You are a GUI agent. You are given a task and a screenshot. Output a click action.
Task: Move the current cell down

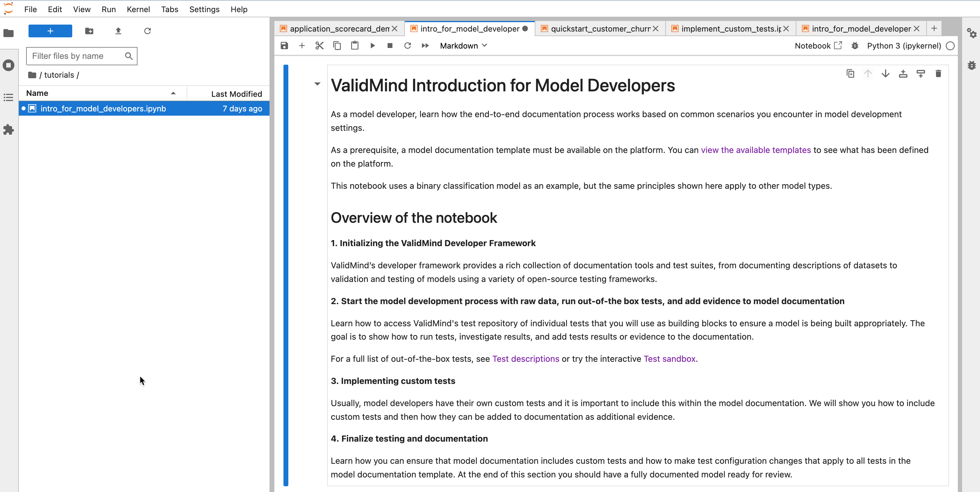(x=886, y=73)
